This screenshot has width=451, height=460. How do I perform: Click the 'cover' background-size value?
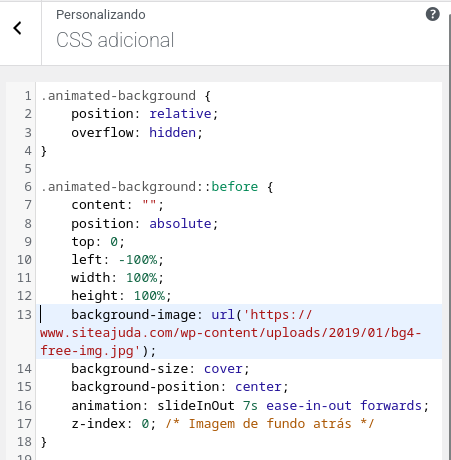[x=223, y=369]
